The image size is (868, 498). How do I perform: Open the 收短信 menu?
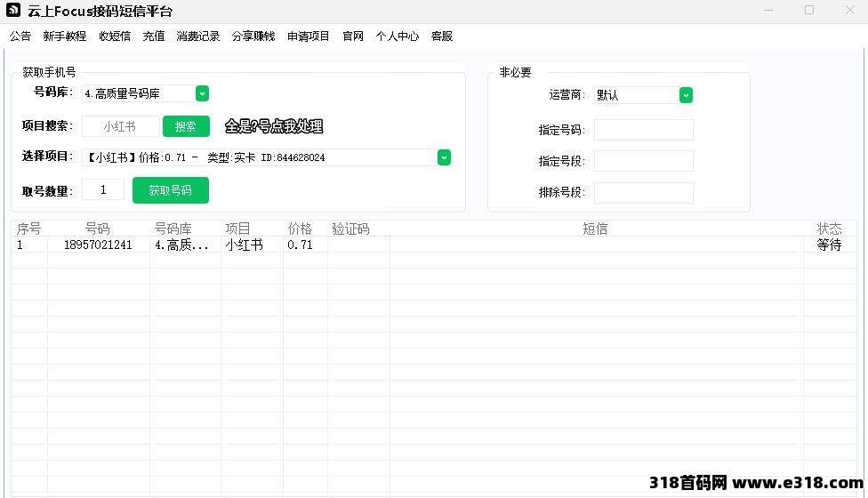[x=115, y=36]
